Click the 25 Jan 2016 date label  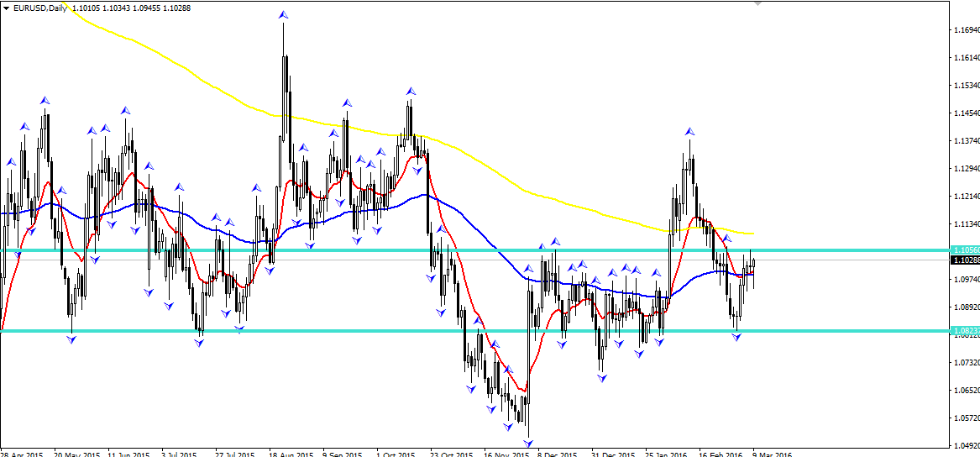pos(668,454)
